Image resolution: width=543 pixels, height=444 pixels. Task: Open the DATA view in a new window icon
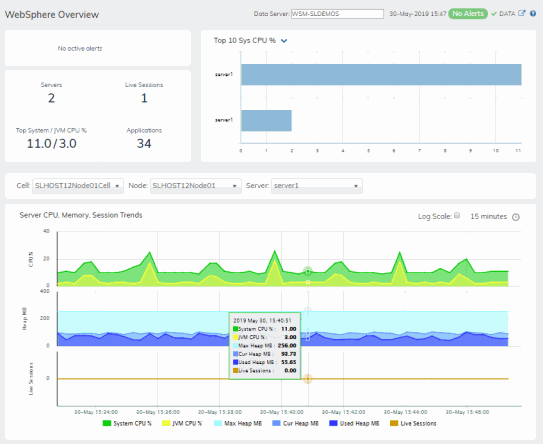[522, 13]
